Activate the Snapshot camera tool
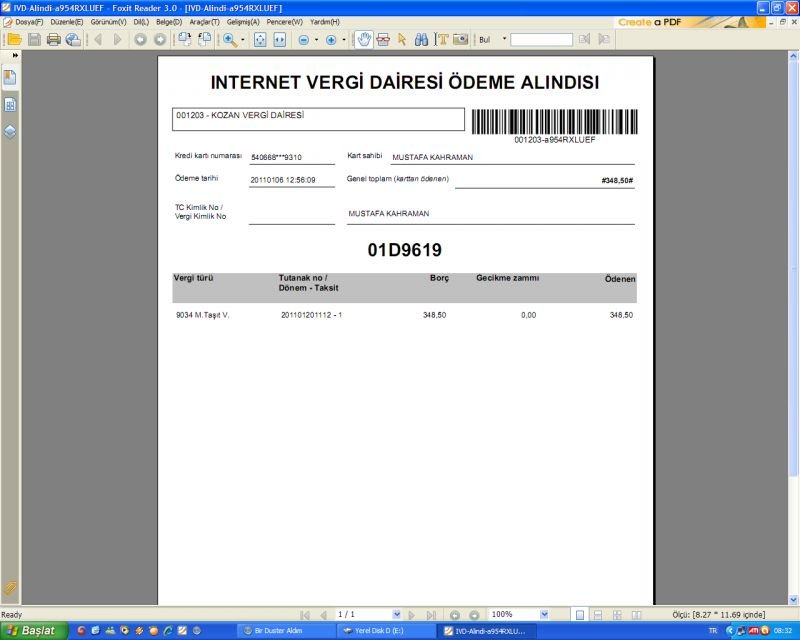800x640 pixels. pos(461,40)
